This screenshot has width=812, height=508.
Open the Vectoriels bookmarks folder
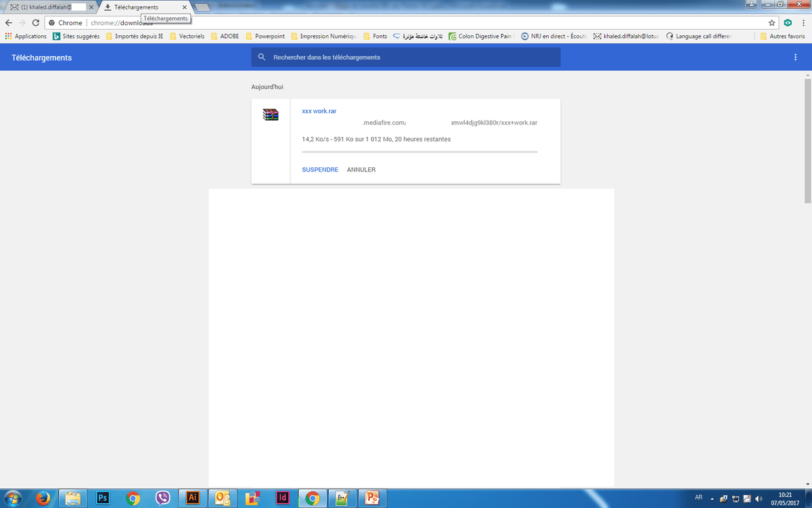click(187, 36)
